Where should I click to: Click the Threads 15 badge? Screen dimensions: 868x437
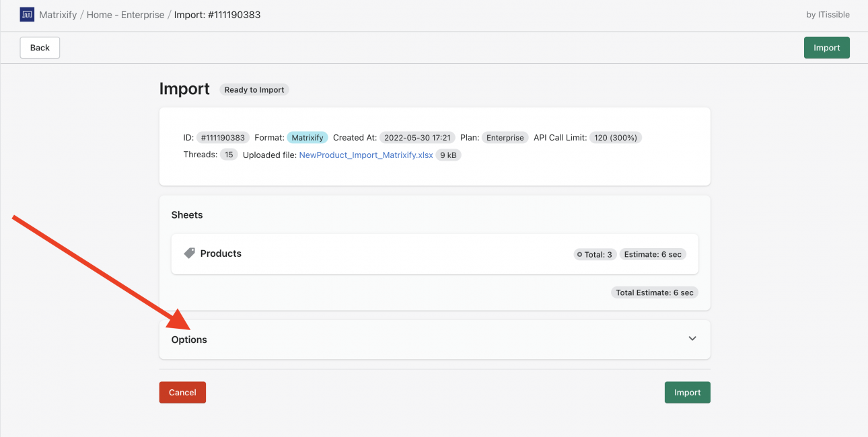pyautogui.click(x=229, y=155)
